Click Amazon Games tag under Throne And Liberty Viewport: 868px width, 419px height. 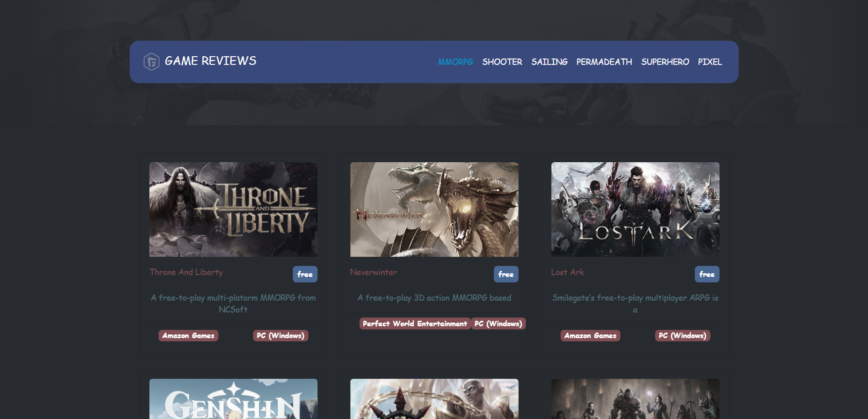[188, 336]
